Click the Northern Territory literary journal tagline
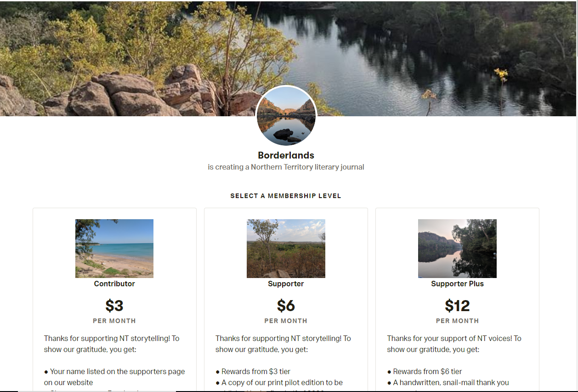The height and width of the screenshot is (392, 578). coord(286,167)
